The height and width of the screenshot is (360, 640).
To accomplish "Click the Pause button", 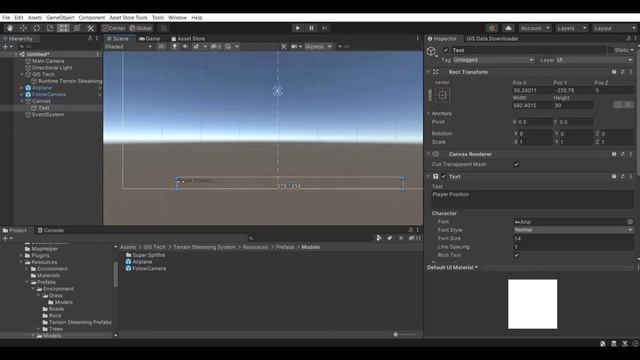I will (x=311, y=28).
